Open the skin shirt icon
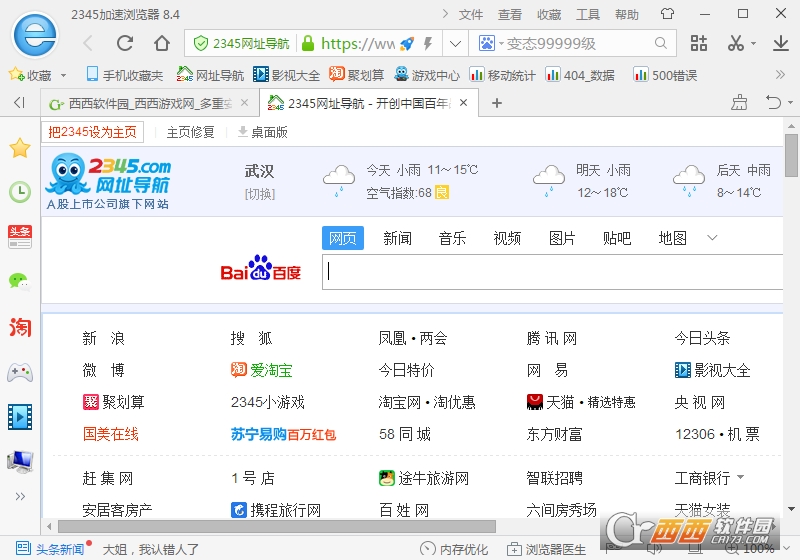The height and width of the screenshot is (560, 800). coord(667,14)
